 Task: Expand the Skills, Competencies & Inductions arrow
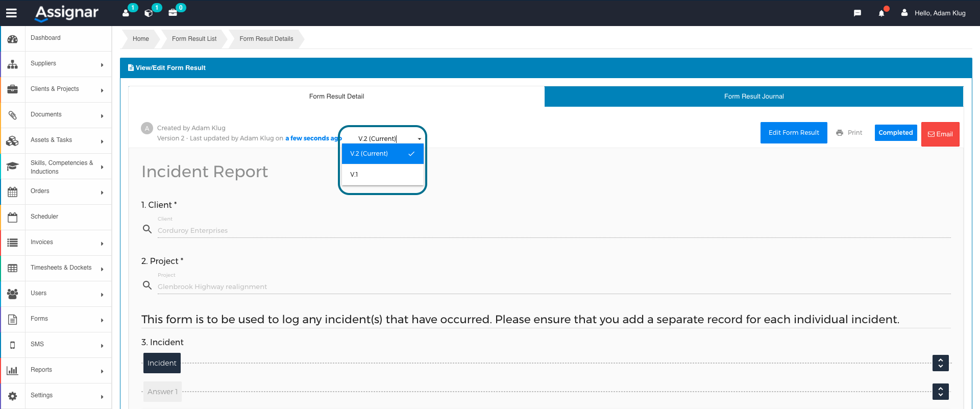point(102,167)
